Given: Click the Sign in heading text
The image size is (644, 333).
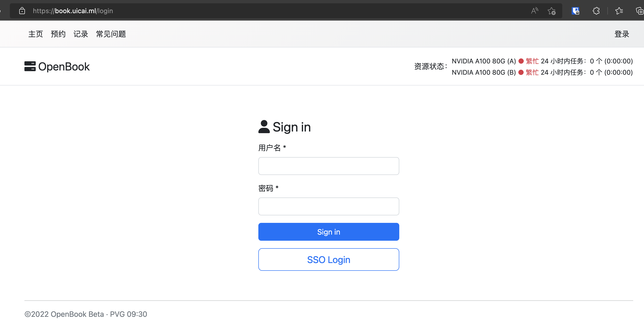Looking at the screenshot, I should pyautogui.click(x=291, y=127).
